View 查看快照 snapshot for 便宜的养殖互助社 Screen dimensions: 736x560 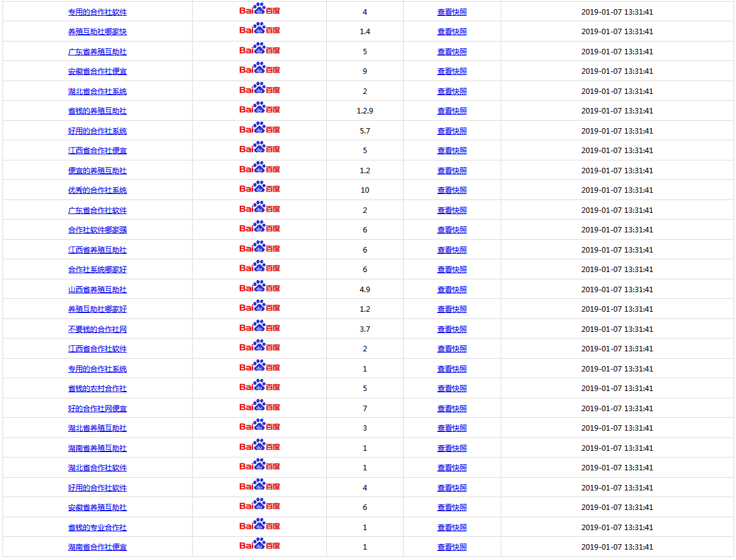pos(452,171)
